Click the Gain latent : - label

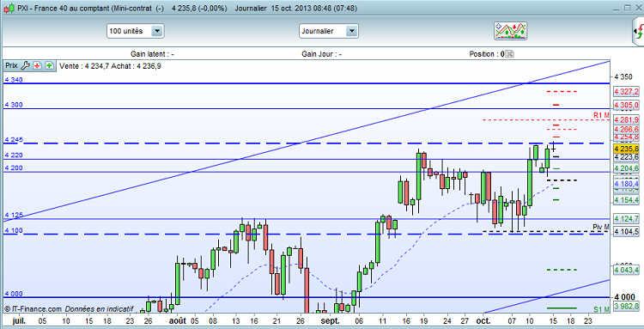(152, 54)
